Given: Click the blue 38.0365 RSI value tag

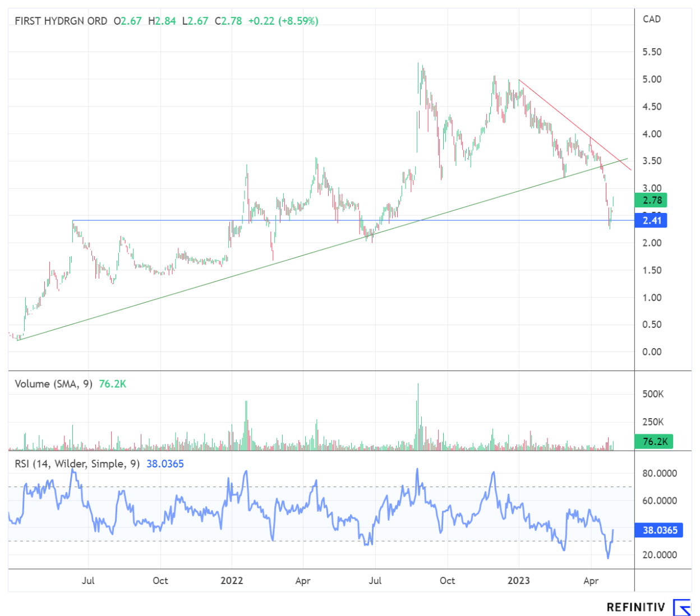Looking at the screenshot, I should click(659, 530).
